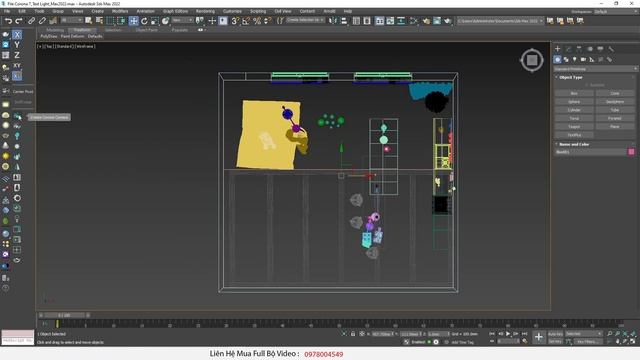This screenshot has height=360, width=640.
Task: Select the Geometry category icon
Action: pyautogui.click(x=558, y=60)
